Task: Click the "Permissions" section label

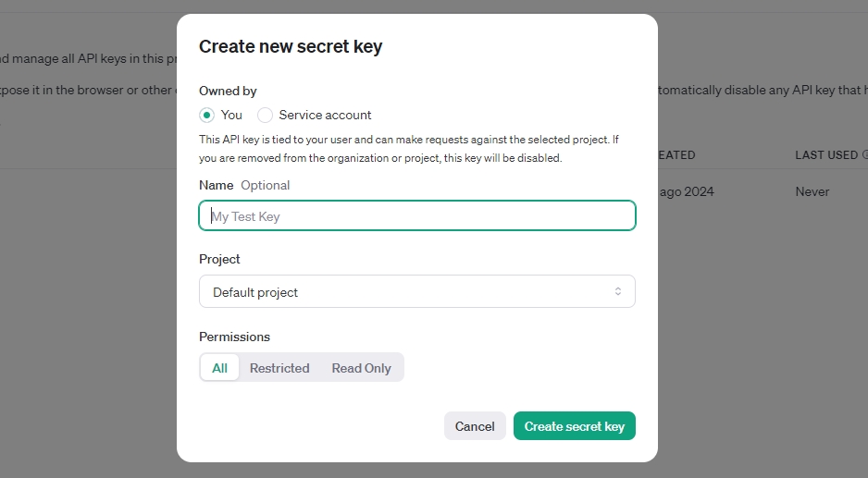Action: point(234,337)
